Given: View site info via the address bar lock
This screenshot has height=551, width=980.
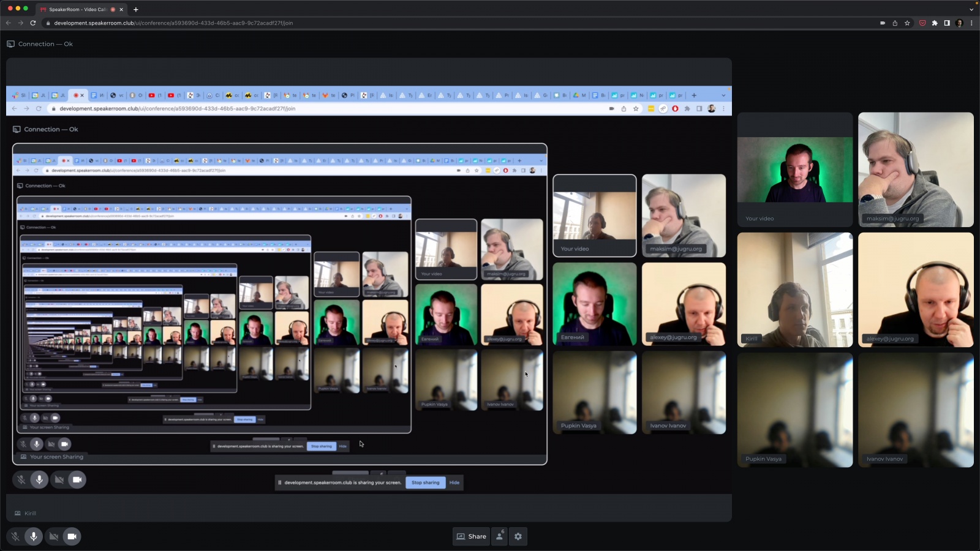Looking at the screenshot, I should [48, 23].
